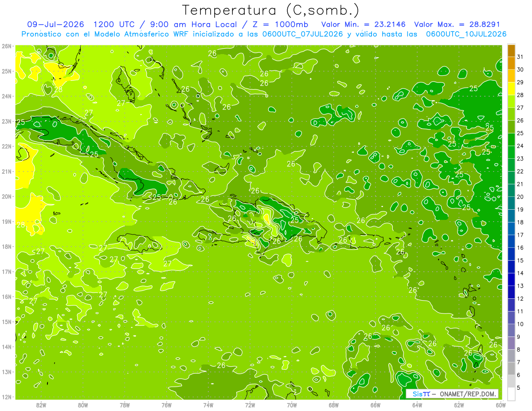The width and height of the screenshot is (532, 411).
Task: Click the latitude axis label 24N
Action: pyautogui.click(x=6, y=96)
